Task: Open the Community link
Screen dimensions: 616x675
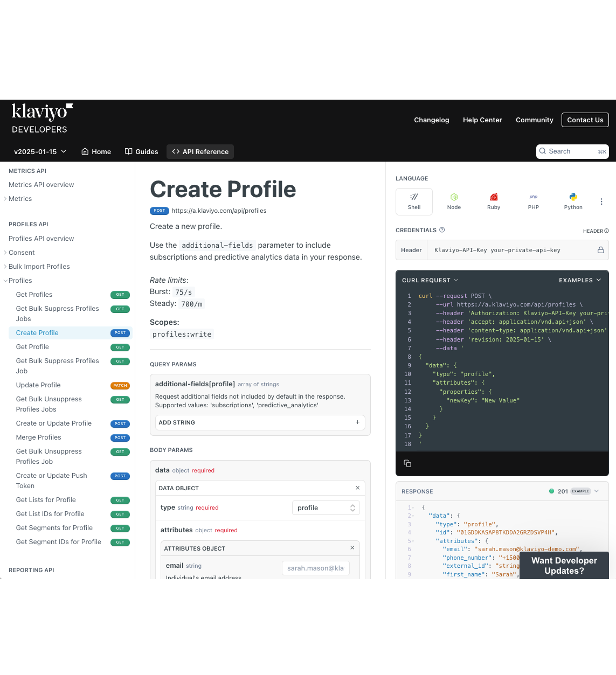Action: [535, 120]
